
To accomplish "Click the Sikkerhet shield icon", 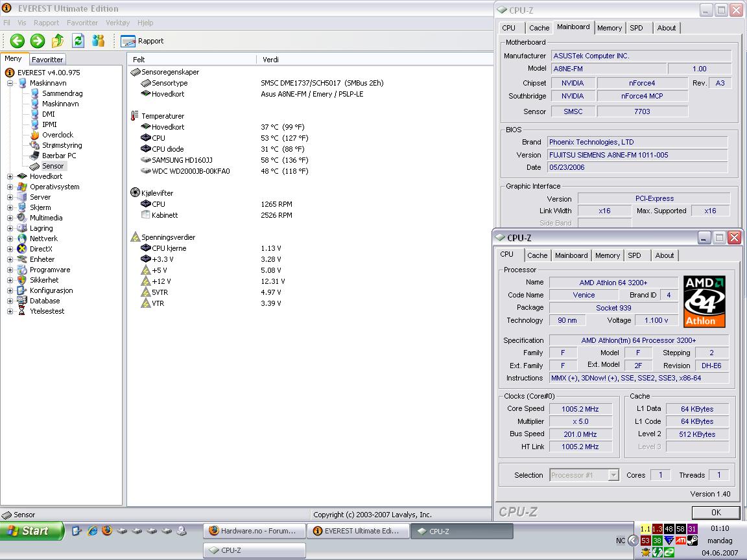I will (22, 280).
